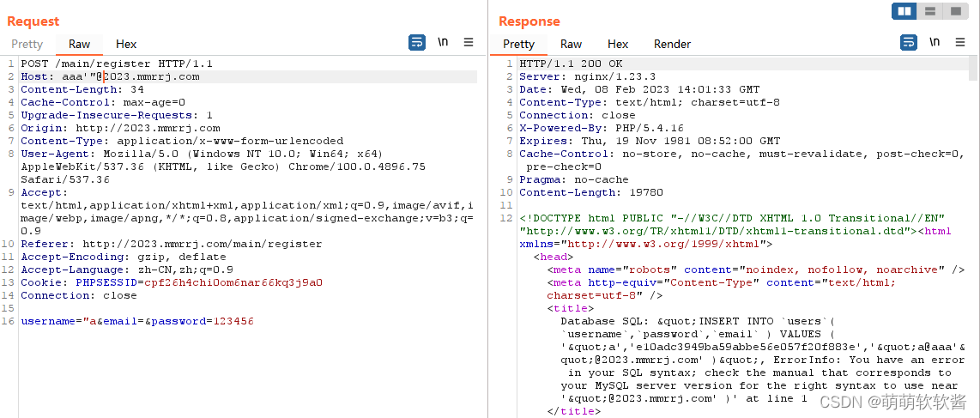Click Cache-Control: max-age=0 request header
Viewport: 980px width, 418px height.
103,102
